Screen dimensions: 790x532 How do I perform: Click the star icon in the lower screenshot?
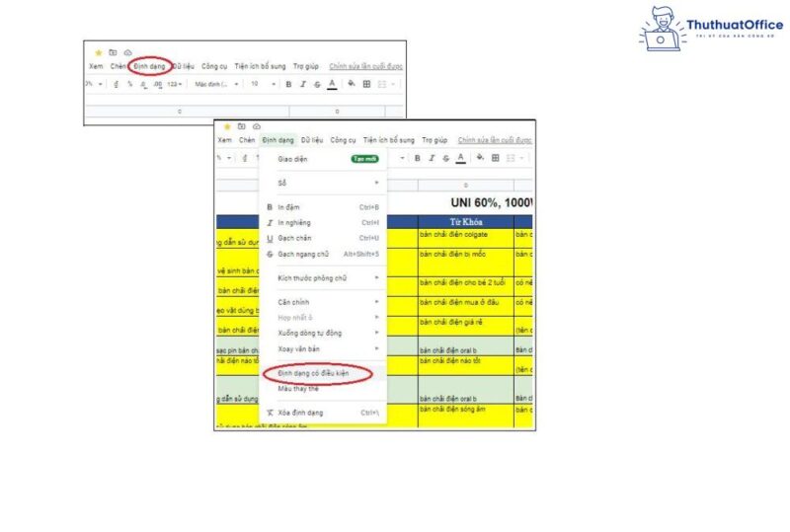(227, 126)
